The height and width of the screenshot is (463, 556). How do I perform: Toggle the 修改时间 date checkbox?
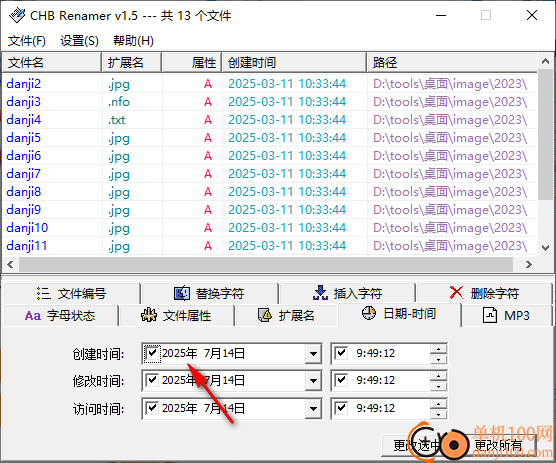pyautogui.click(x=152, y=380)
